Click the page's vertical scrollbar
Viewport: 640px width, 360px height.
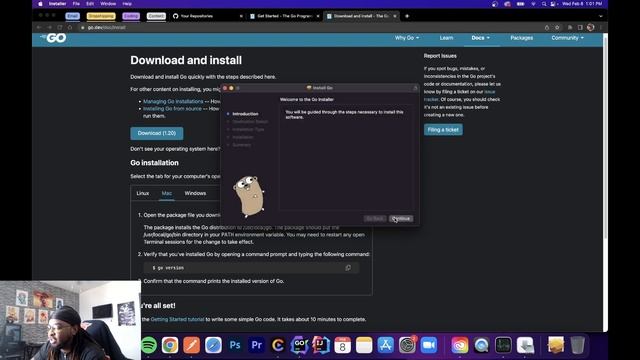[605, 139]
